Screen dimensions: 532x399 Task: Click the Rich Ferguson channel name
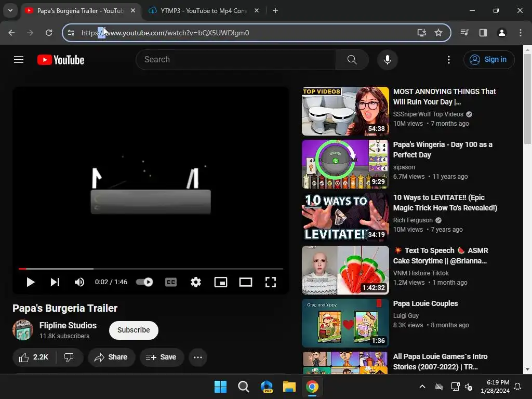pyautogui.click(x=413, y=220)
